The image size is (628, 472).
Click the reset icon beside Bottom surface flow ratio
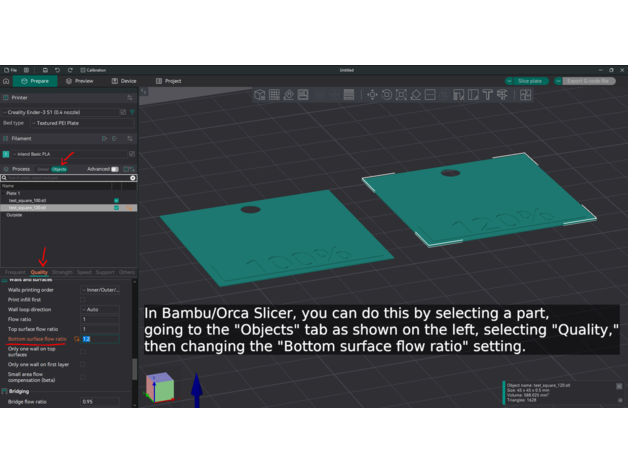(76, 339)
